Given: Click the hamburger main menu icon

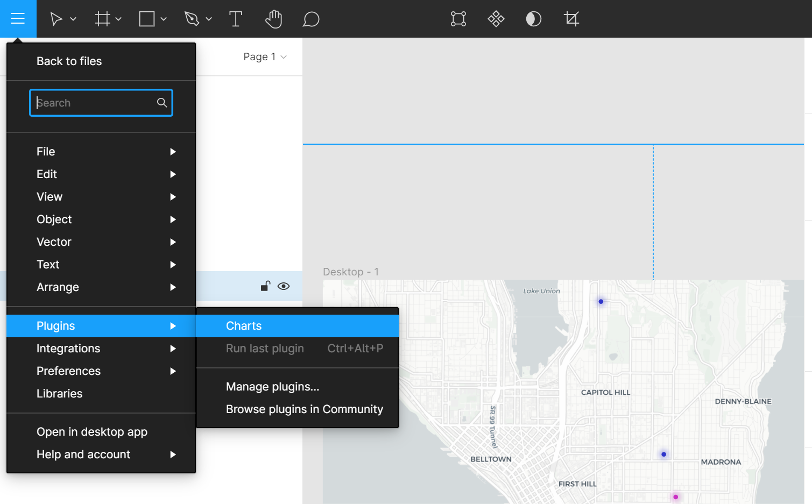Looking at the screenshot, I should pyautogui.click(x=18, y=19).
